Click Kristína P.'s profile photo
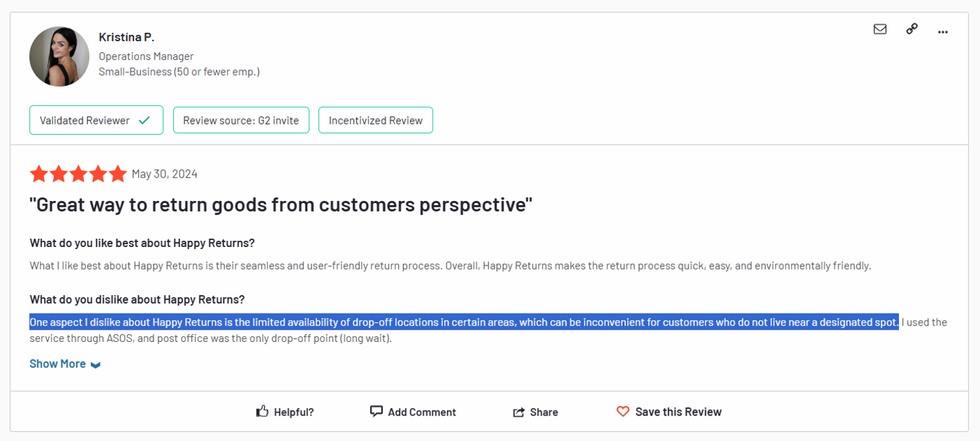This screenshot has width=980, height=441. pyautogui.click(x=59, y=56)
